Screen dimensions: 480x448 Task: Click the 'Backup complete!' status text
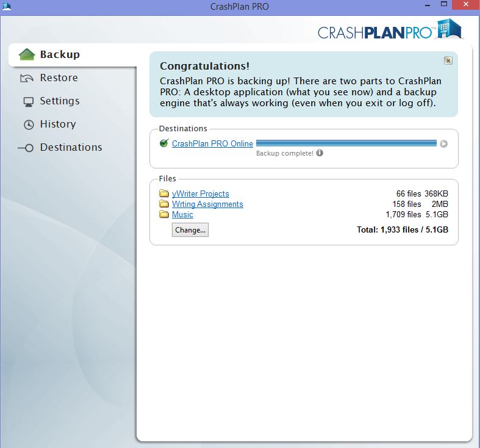[285, 153]
